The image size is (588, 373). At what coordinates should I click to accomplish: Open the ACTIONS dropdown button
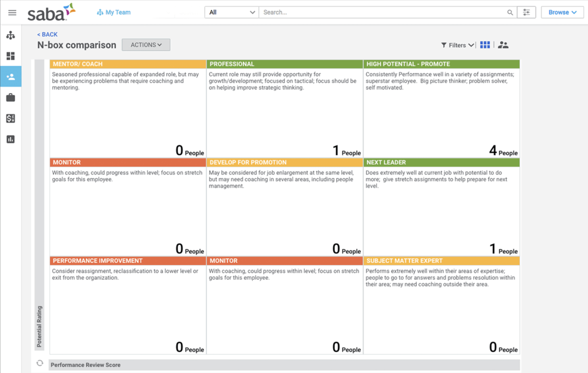click(x=146, y=45)
